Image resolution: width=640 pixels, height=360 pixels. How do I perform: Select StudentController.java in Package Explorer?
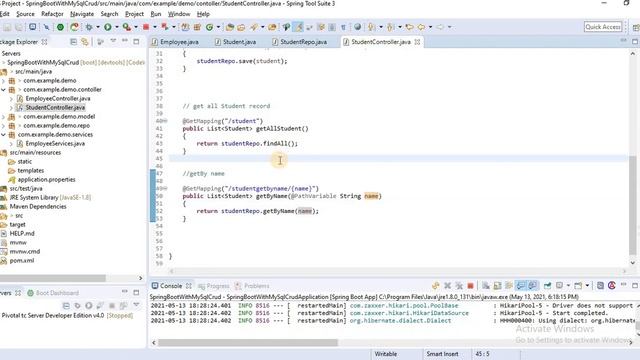pos(55,108)
